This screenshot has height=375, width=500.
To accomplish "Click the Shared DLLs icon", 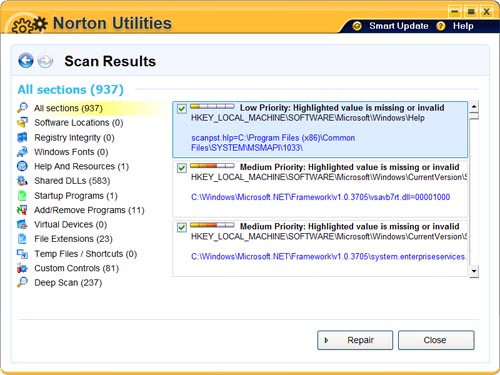I will 22,181.
